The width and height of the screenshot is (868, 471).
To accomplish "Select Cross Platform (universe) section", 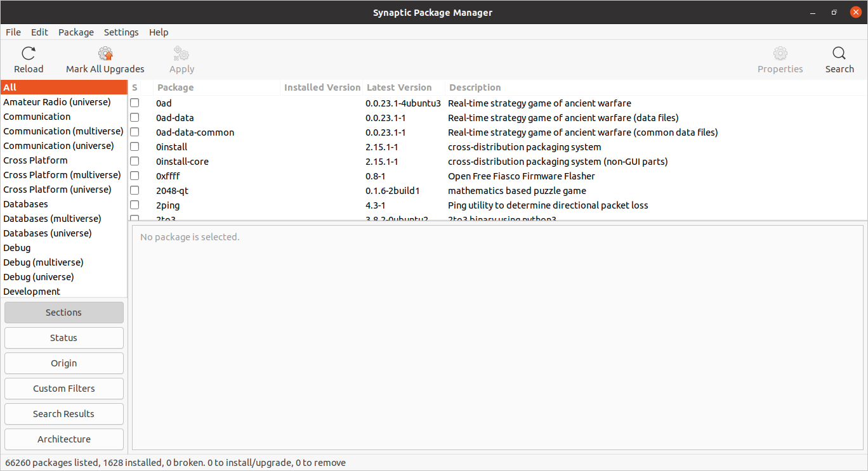I will (63, 190).
